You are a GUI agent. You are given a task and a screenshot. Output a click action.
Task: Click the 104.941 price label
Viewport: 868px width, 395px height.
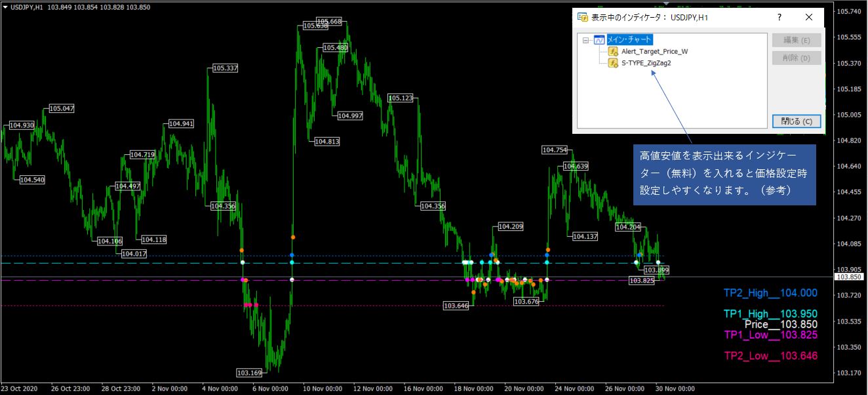[182, 123]
